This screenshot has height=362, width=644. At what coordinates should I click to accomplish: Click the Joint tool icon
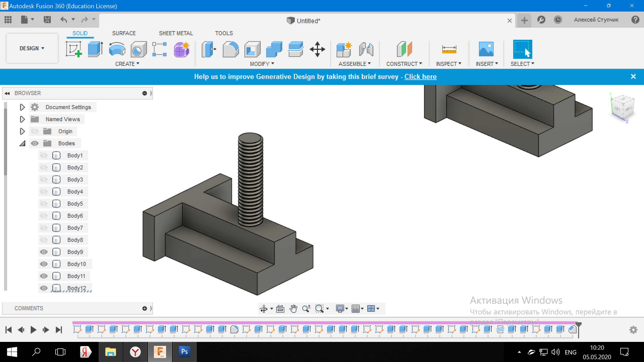tap(366, 49)
